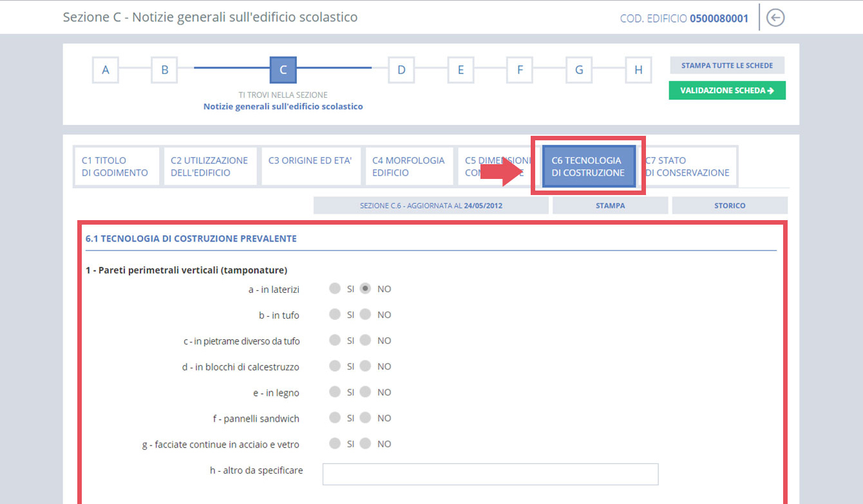Open section G step box
Screen dimensions: 863x504
point(579,70)
